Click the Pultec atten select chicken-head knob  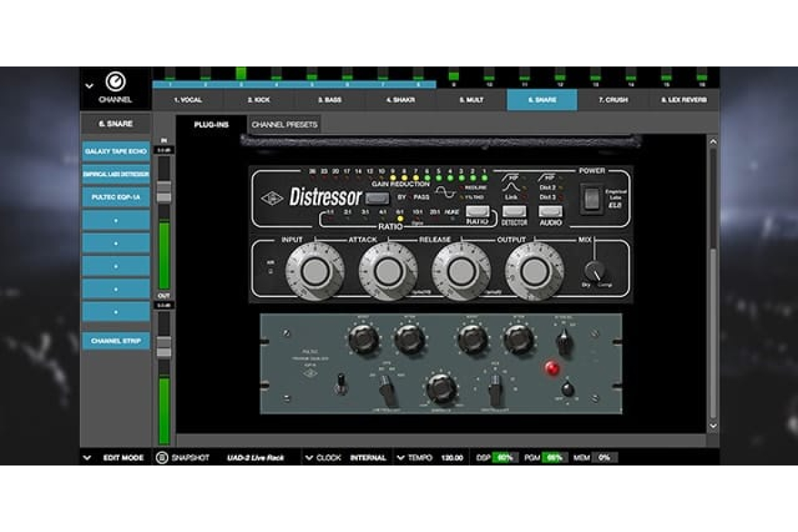tap(565, 342)
